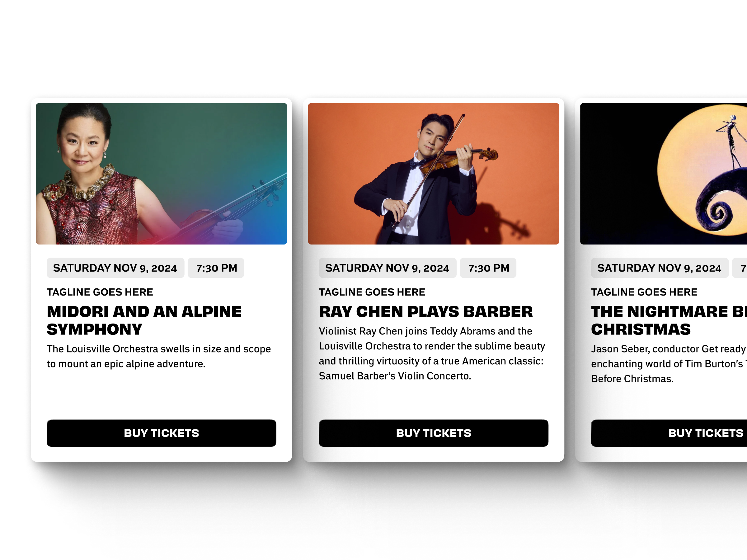Click Buy Tickets for Ray Chen concert
The image size is (747, 560).
pos(433,433)
